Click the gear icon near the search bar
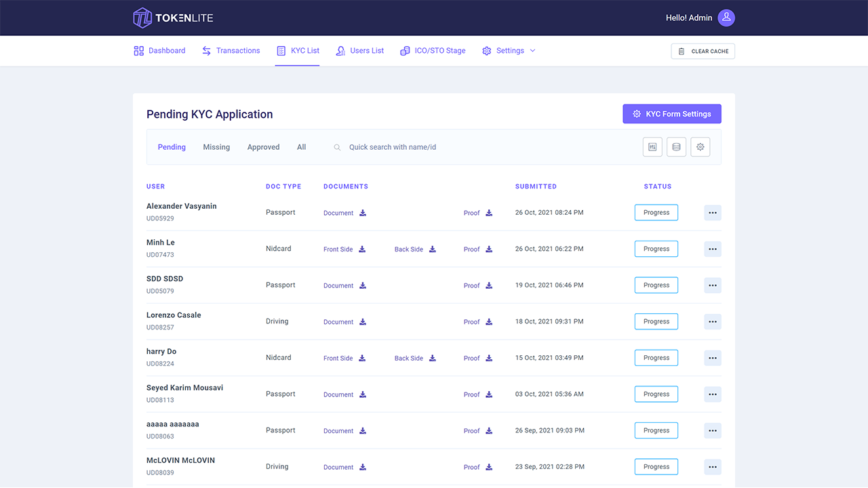 [700, 146]
